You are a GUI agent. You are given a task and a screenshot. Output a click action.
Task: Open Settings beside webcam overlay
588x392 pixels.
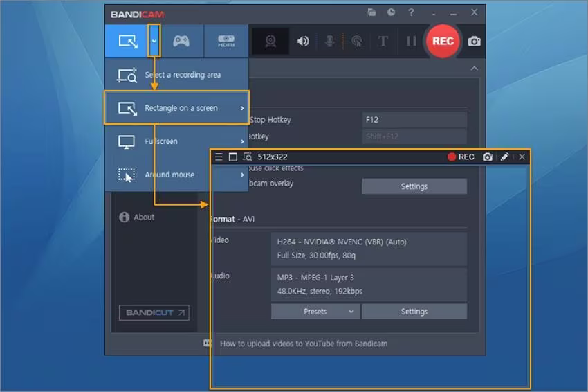pyautogui.click(x=414, y=186)
